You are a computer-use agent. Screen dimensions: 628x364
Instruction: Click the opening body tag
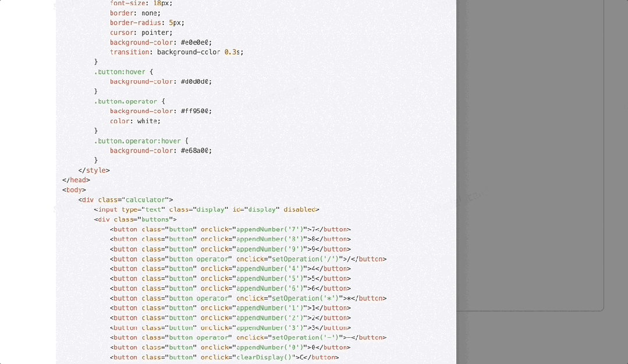pyautogui.click(x=74, y=190)
